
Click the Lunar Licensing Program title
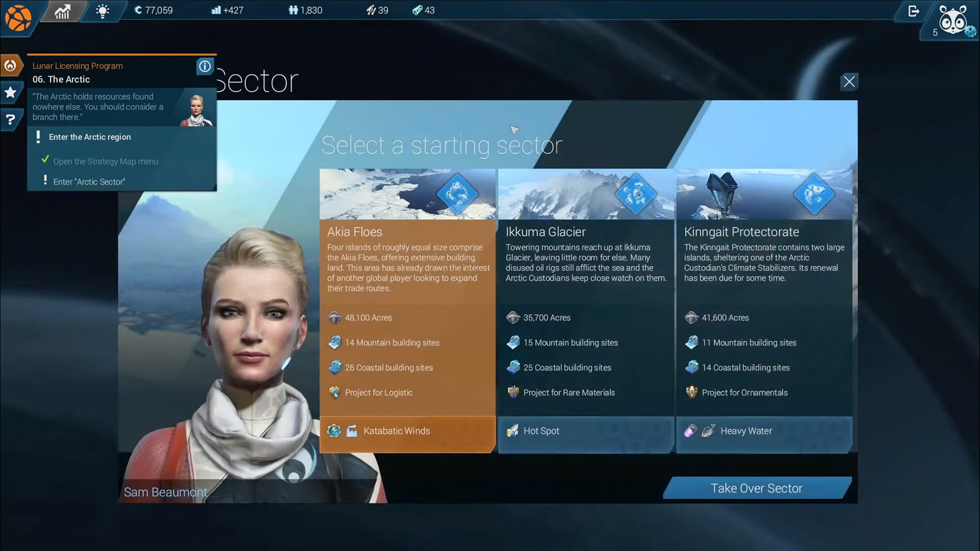(78, 66)
